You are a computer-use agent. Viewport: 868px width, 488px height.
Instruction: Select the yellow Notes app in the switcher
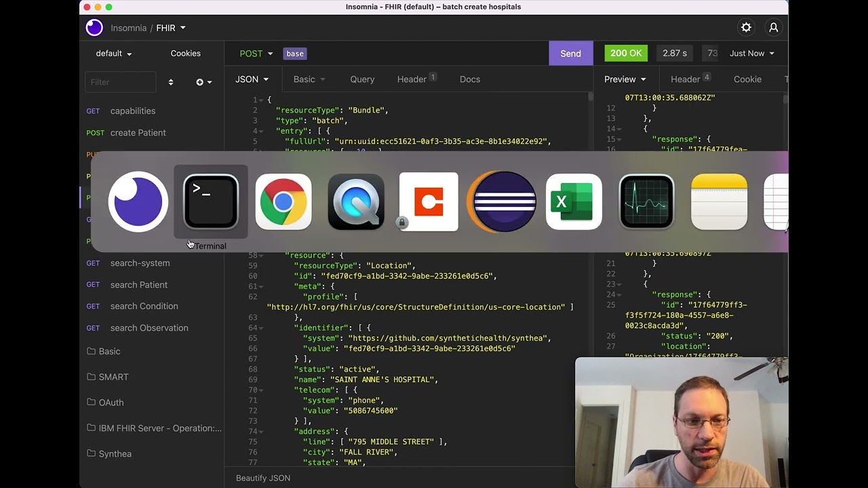pos(719,202)
